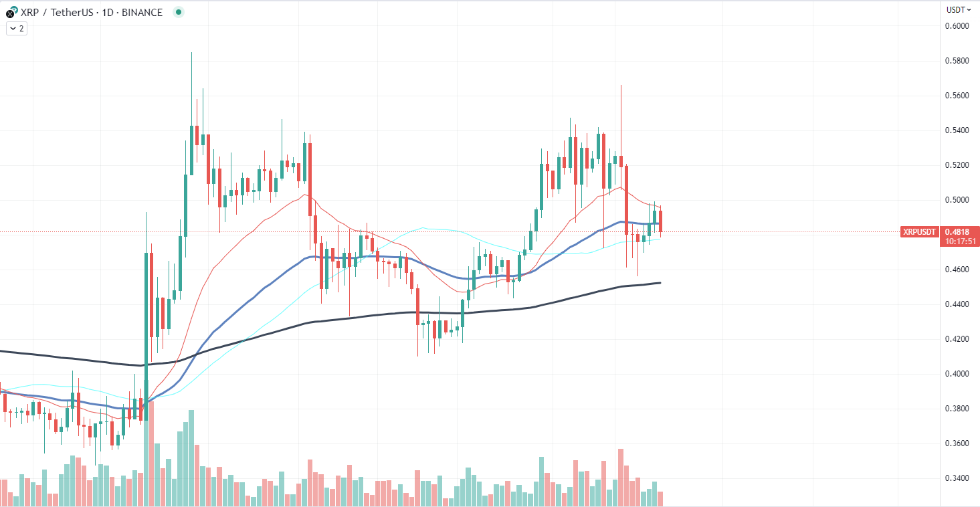
Task: Click the XRP / TetherUS coin logo
Action: click(x=11, y=13)
